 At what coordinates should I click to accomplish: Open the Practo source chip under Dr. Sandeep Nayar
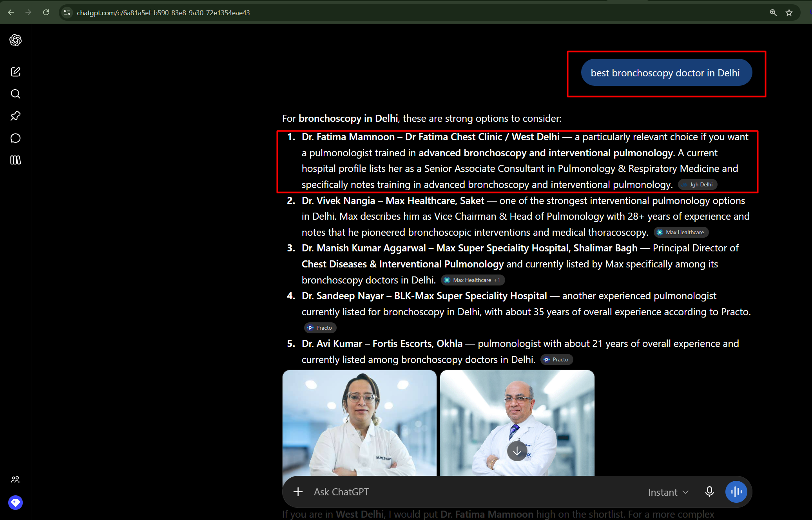tap(320, 328)
